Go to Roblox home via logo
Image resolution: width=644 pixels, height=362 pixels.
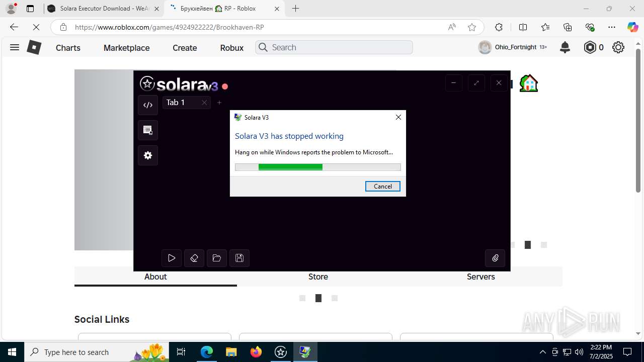point(34,47)
